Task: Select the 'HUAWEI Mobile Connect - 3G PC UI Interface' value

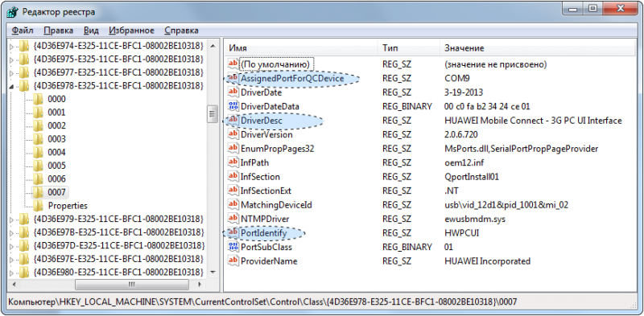Action: (x=533, y=121)
